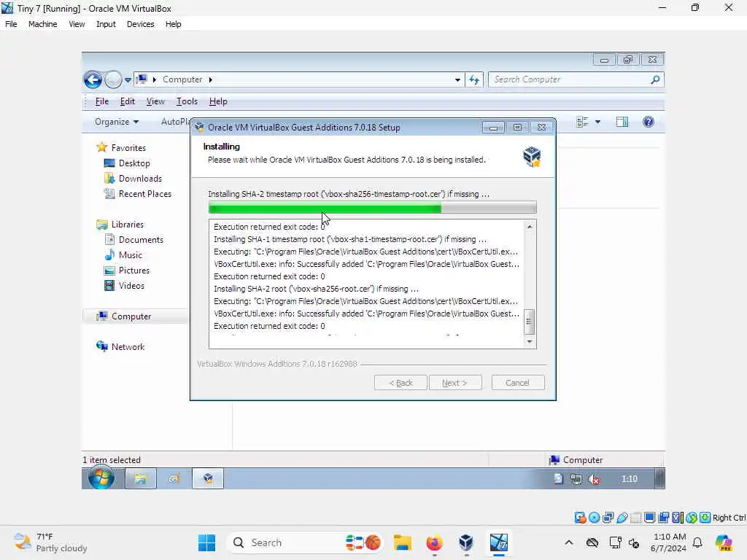Click the AutoPlay toolbar button in Explorer
Screen dimensions: 747x560
(175, 122)
